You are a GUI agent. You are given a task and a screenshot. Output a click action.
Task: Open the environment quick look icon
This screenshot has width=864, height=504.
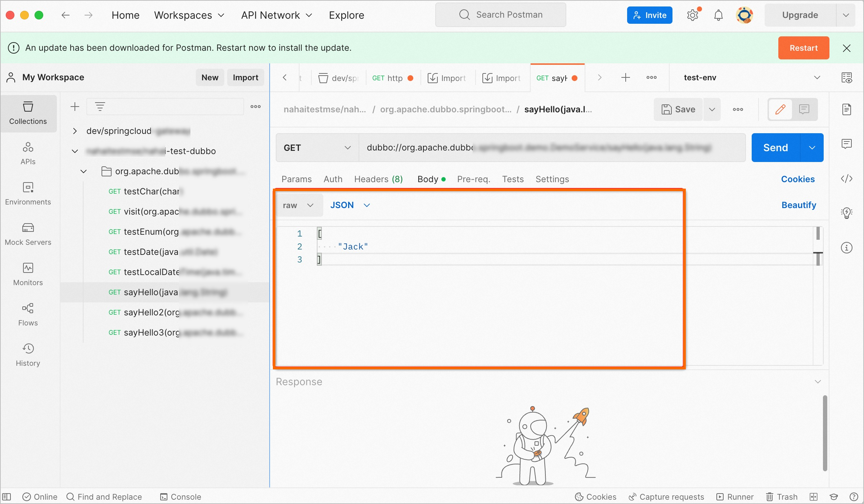(x=846, y=77)
